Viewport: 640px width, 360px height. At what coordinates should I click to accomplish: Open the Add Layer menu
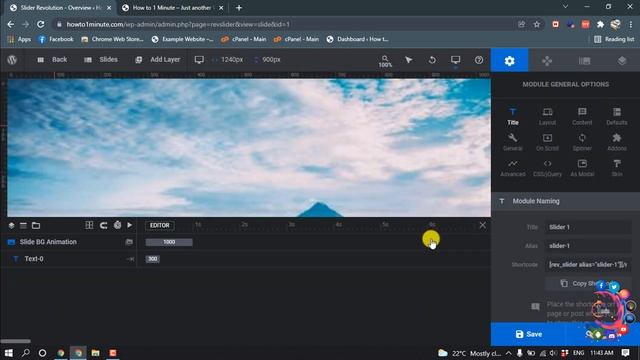(x=158, y=60)
